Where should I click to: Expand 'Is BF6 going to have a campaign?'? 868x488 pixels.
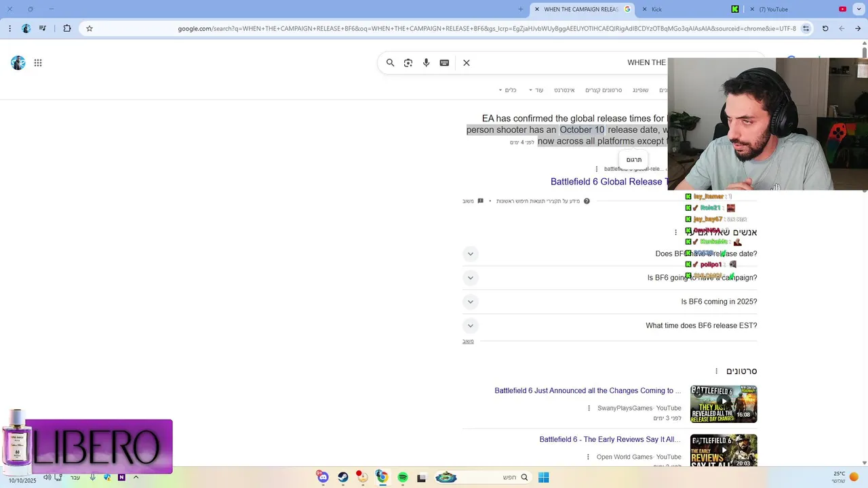[610, 278]
